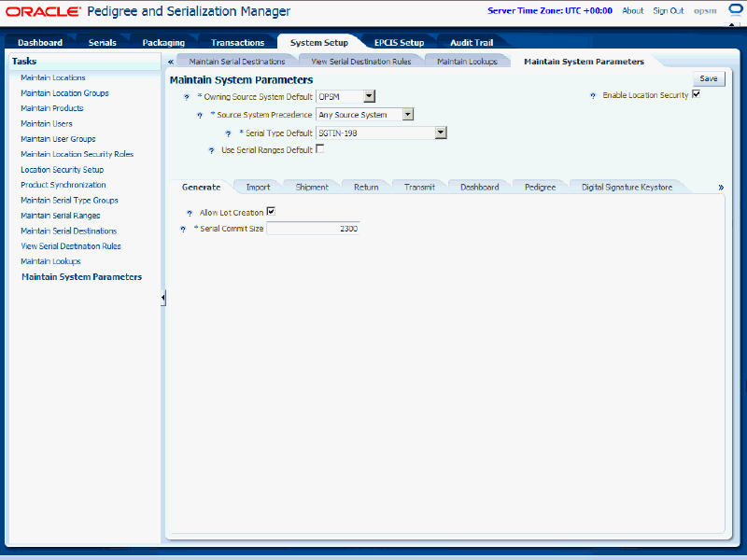This screenshot has height=560, width=747.
Task: Open the EPCIS Setup tab
Action: coord(400,42)
